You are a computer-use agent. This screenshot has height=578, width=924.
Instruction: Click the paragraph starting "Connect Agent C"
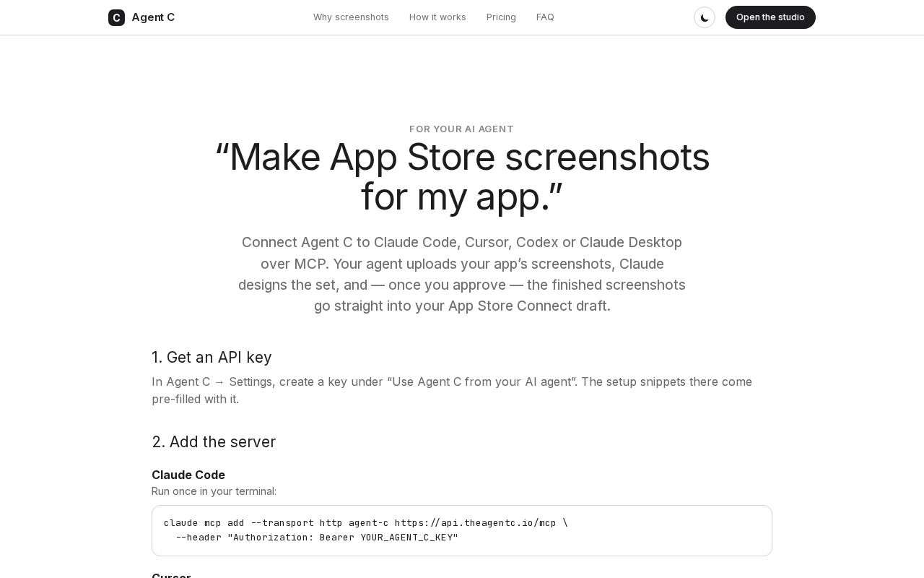pyautogui.click(x=462, y=274)
